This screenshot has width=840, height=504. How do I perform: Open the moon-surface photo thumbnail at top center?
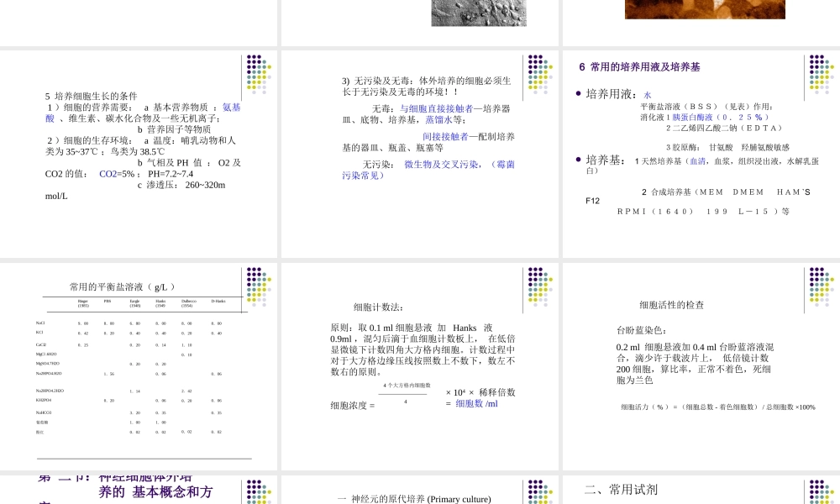pos(479,11)
